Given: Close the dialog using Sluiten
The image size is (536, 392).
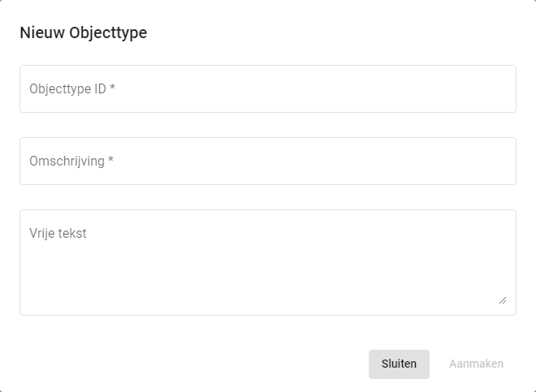Looking at the screenshot, I should point(399,364).
